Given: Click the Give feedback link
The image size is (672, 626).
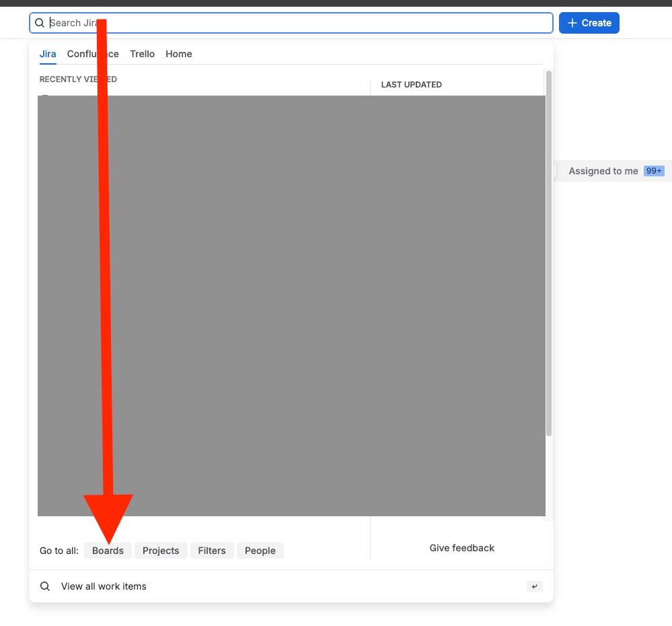Looking at the screenshot, I should point(461,548).
